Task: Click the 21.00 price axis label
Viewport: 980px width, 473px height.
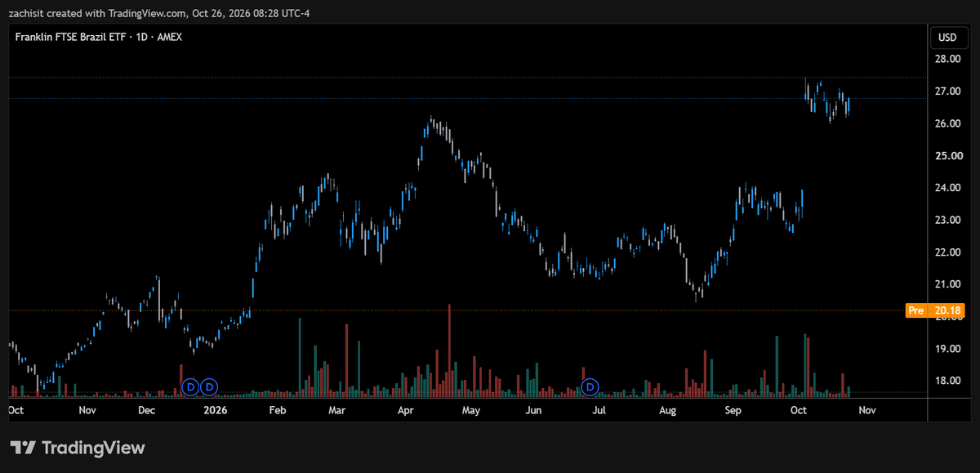Action: pos(947,284)
